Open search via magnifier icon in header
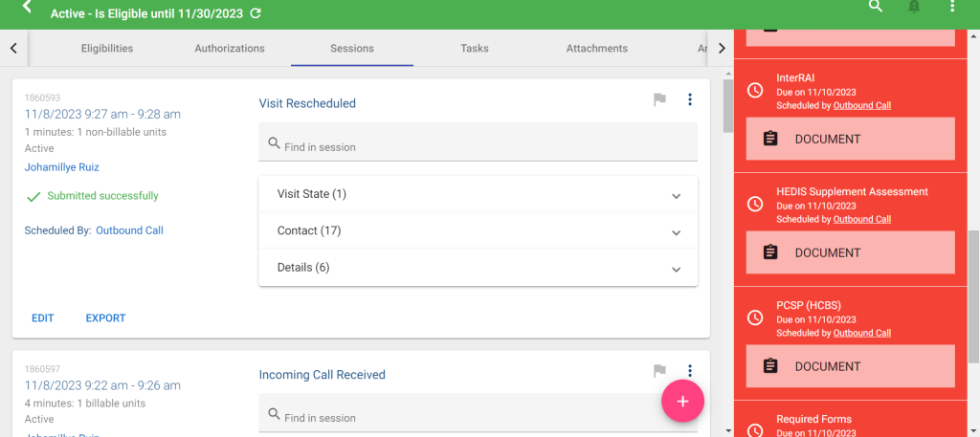 [875, 7]
